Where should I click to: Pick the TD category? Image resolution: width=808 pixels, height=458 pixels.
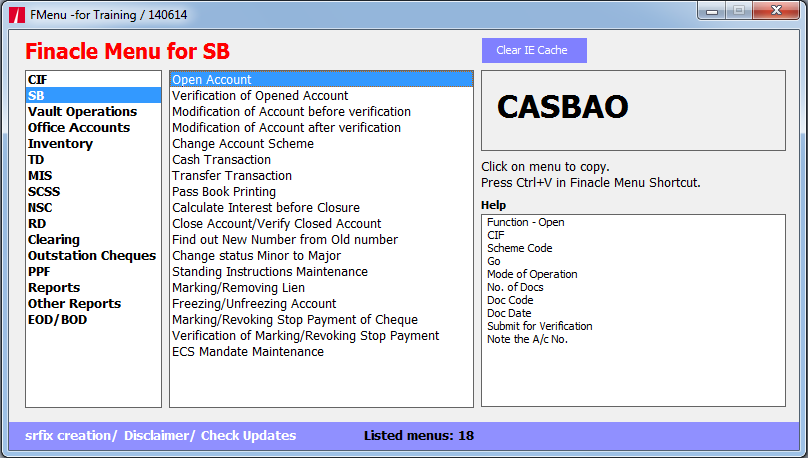click(93, 160)
